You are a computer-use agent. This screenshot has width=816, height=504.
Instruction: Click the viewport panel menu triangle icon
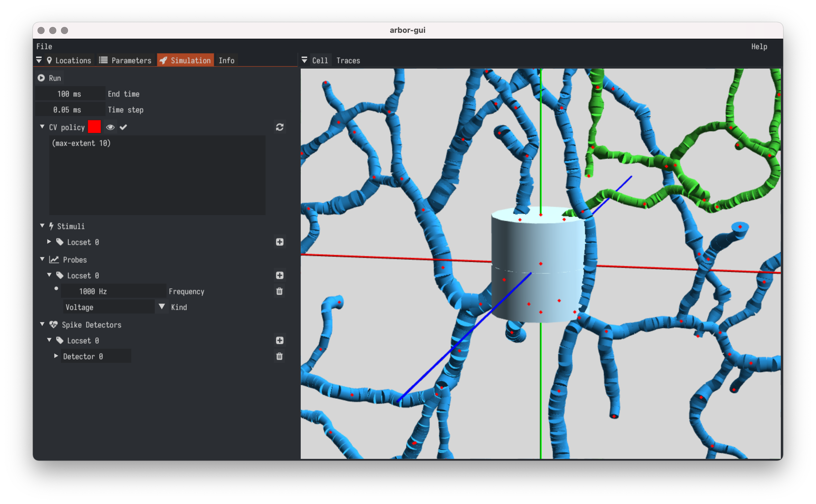pos(304,60)
